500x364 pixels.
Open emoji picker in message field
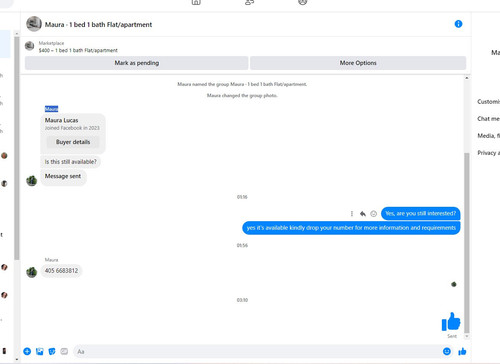447,351
